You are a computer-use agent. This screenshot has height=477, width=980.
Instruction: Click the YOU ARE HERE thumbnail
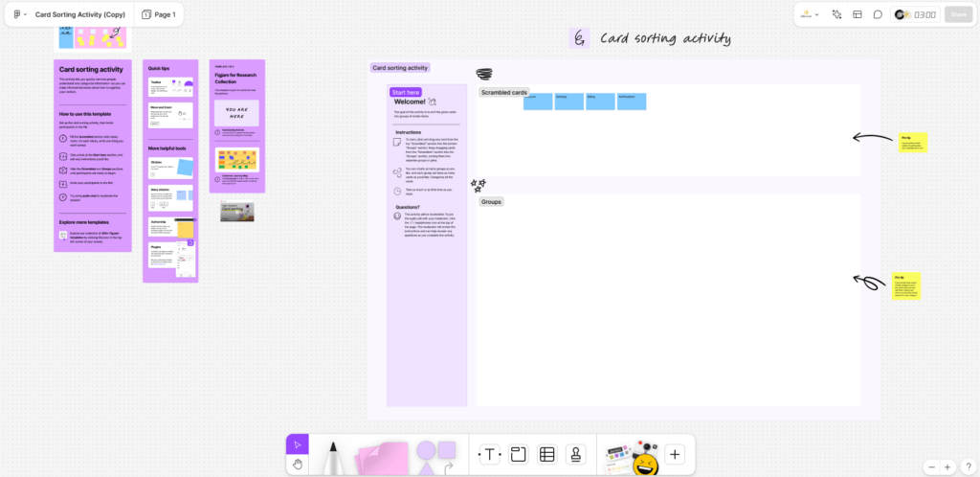pyautogui.click(x=236, y=113)
